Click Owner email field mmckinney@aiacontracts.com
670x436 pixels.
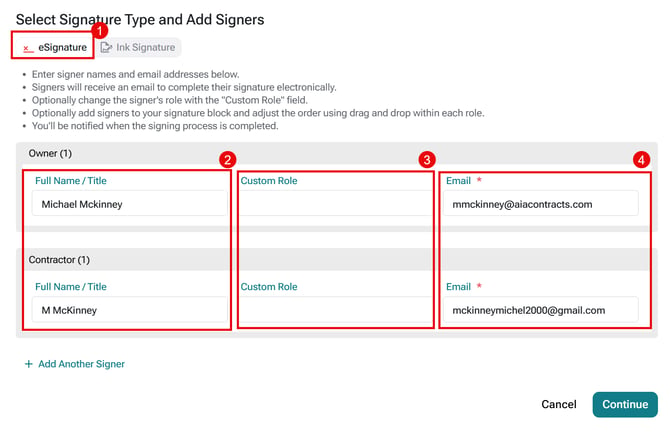[x=541, y=204]
